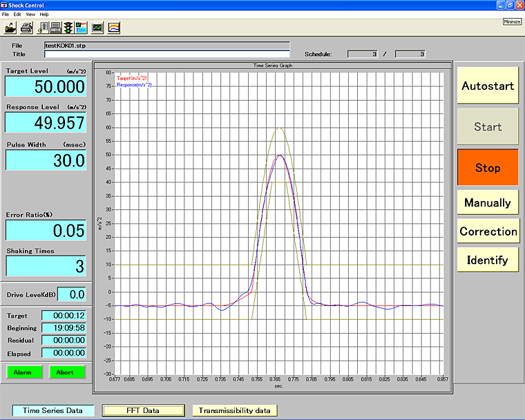Click the green oscilloscope monitor toolbar icon
The image size is (525, 420).
coord(97,28)
